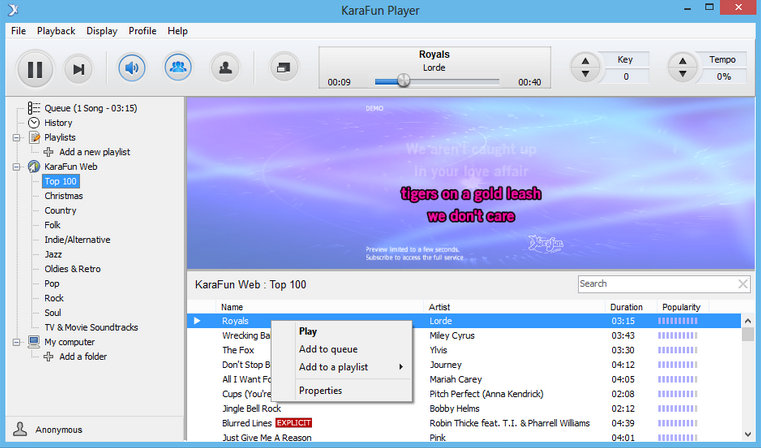
Task: Open the Display menu
Action: click(x=101, y=31)
